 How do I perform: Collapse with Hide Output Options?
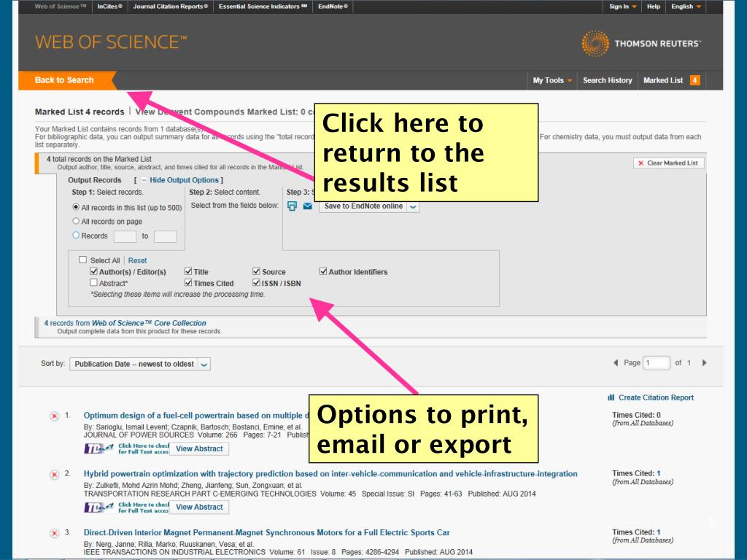pyautogui.click(x=184, y=180)
